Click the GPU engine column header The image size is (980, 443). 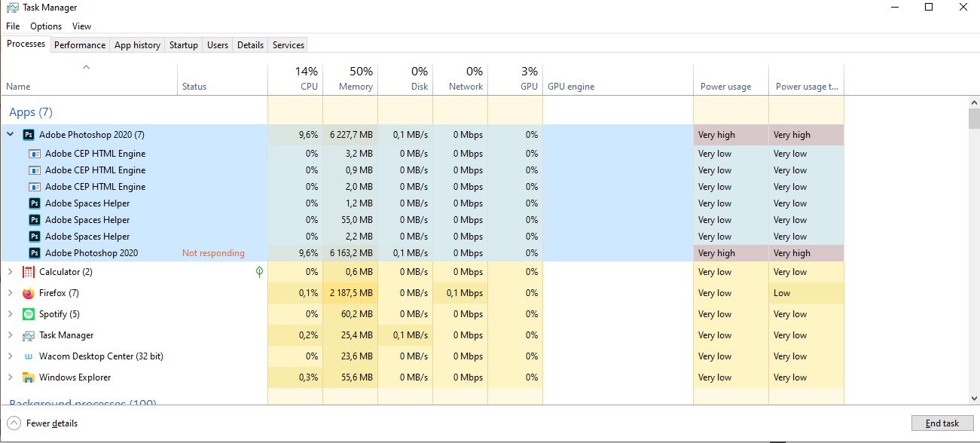pyautogui.click(x=618, y=79)
